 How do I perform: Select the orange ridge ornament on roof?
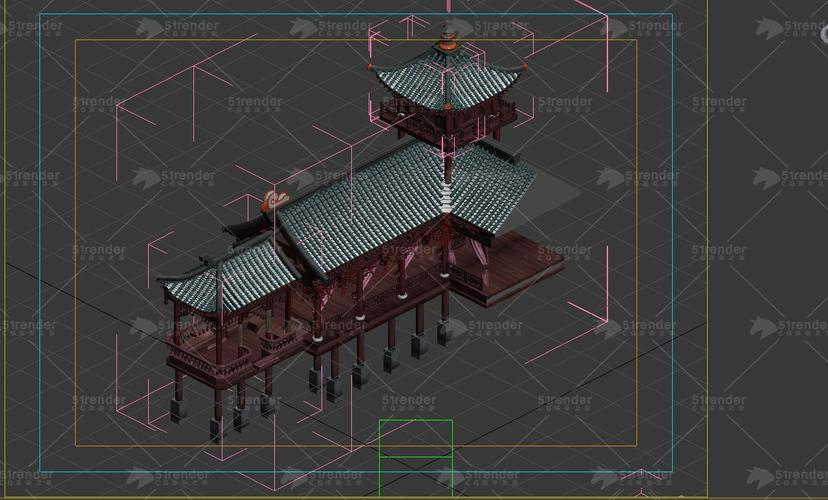274,201
